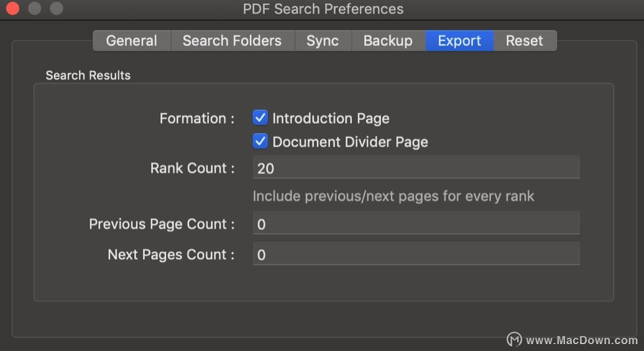This screenshot has width=644, height=351.
Task: Close the PDF Search Preferences window
Action: point(12,8)
